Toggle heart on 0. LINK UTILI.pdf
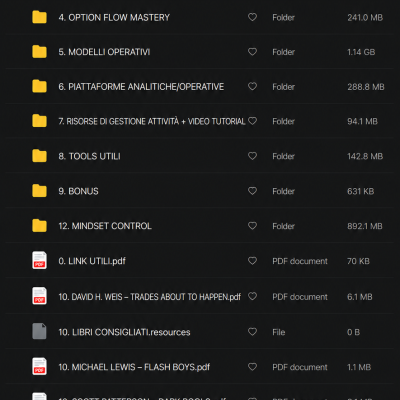400x400 pixels. point(252,260)
